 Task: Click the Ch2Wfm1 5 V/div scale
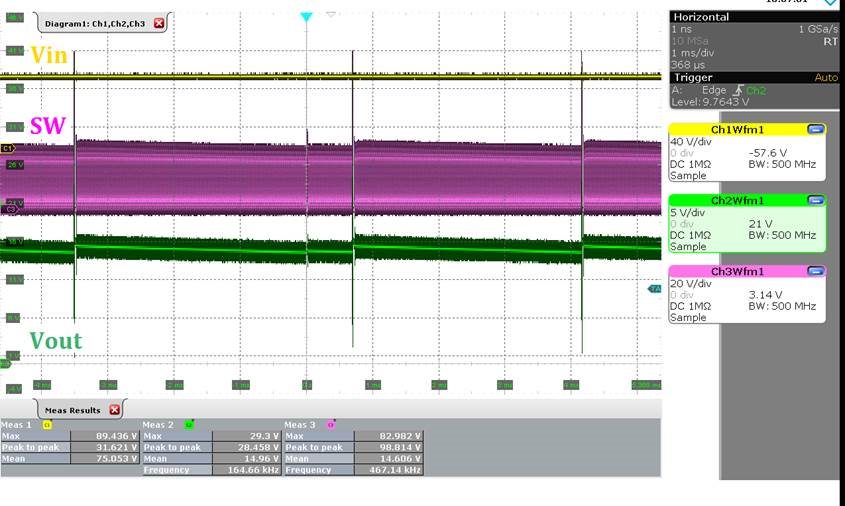(688, 212)
